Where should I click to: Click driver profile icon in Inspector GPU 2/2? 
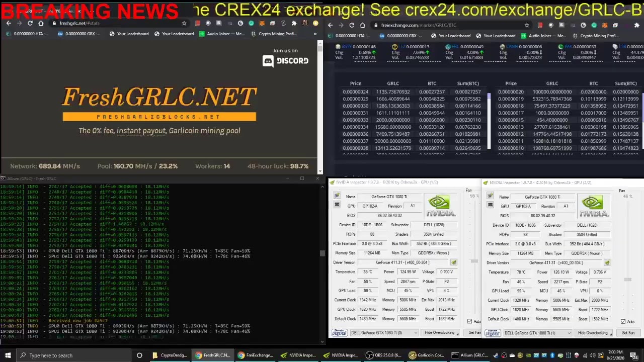607,263
